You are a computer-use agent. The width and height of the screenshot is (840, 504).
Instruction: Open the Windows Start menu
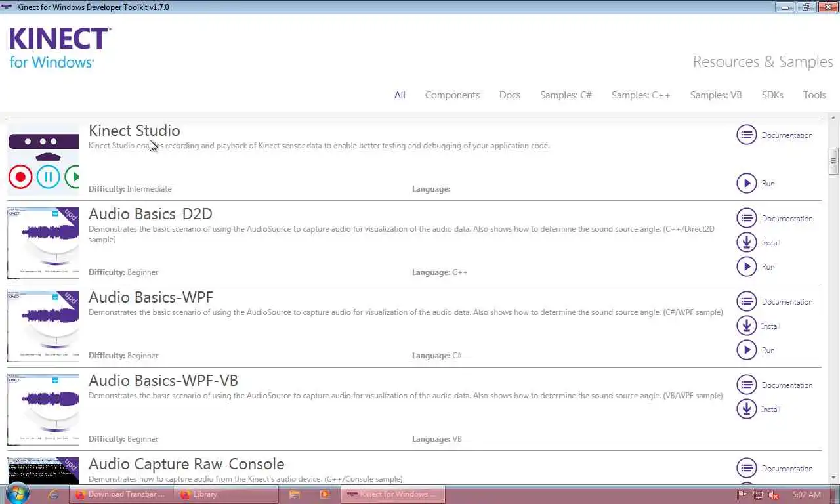click(x=16, y=494)
